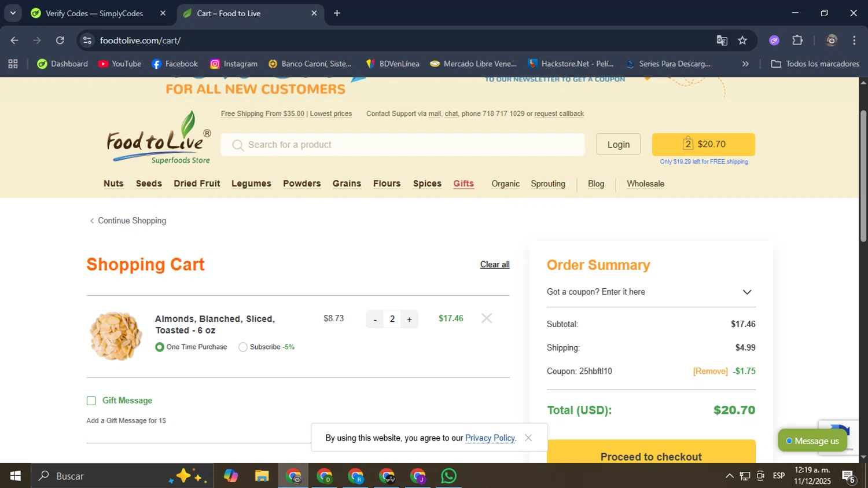Image resolution: width=868 pixels, height=488 pixels.
Task: Open the Nuts category menu
Action: [113, 184]
